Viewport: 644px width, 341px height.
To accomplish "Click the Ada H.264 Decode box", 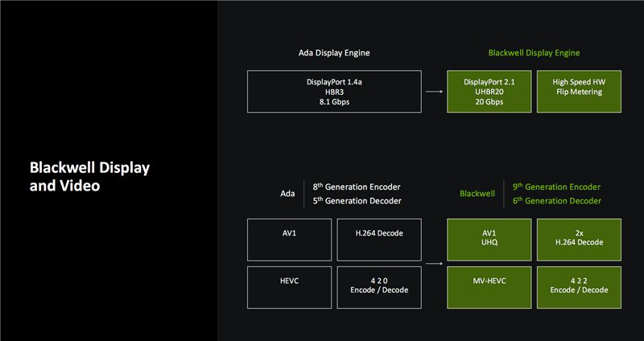I will point(379,240).
